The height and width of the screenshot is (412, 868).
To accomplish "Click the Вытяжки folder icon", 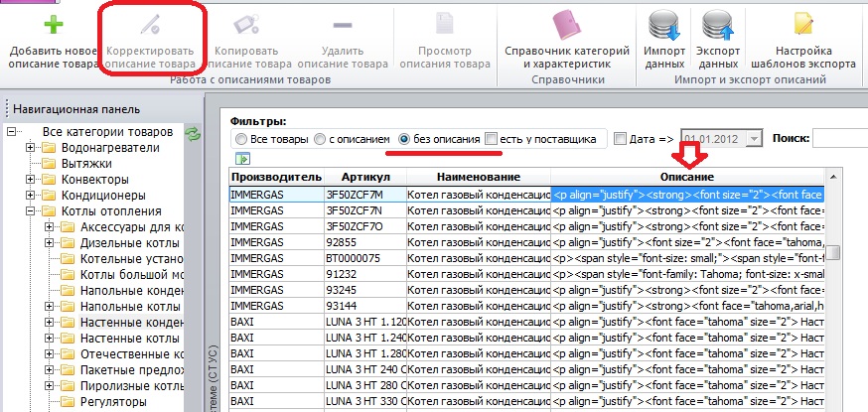I will 50,164.
